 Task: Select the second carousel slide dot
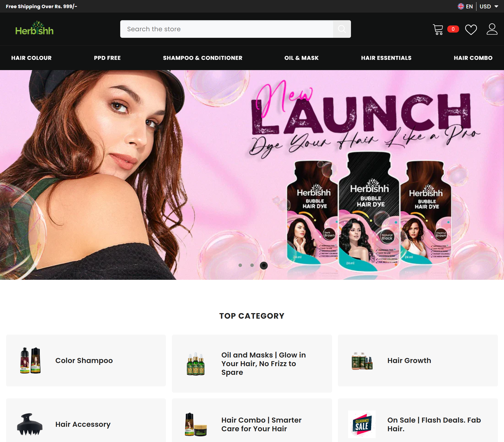[252, 265]
